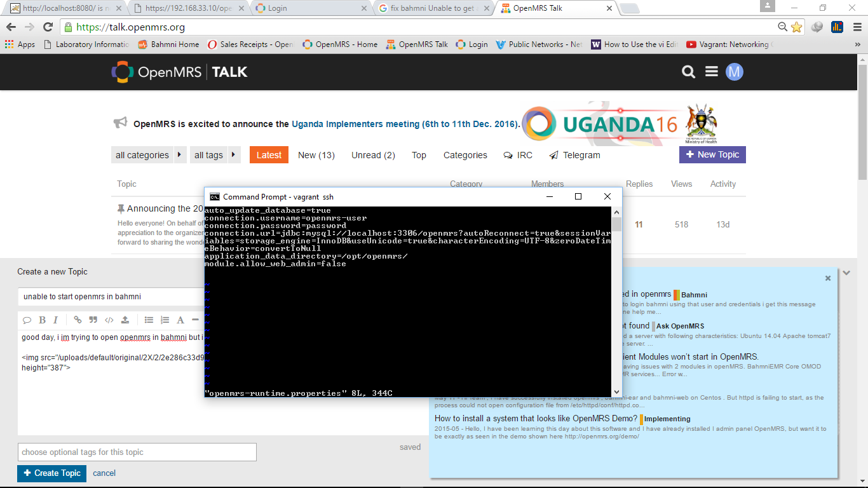This screenshot has height=488, width=868.
Task: Click the heading 'A' icon in composer
Action: (180, 320)
